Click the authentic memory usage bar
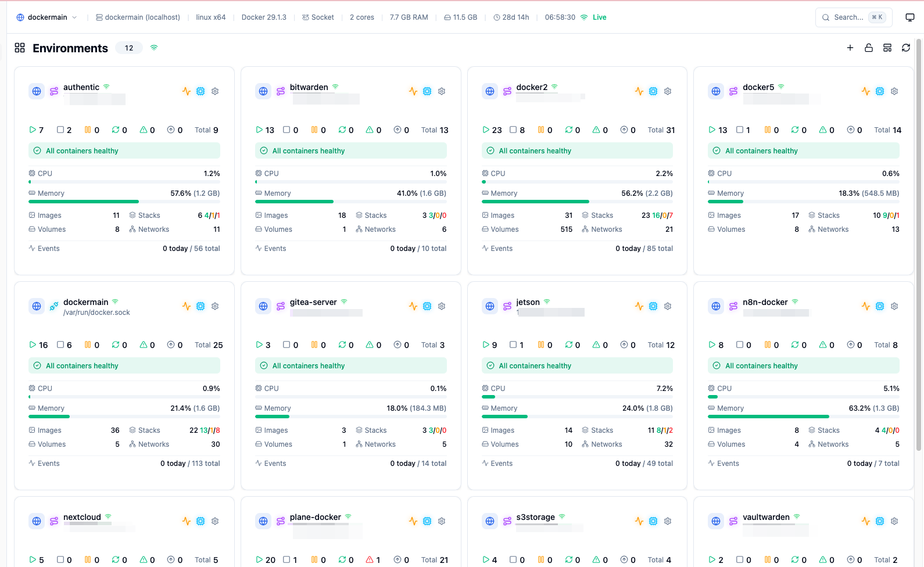This screenshot has height=567, width=924. [124, 202]
